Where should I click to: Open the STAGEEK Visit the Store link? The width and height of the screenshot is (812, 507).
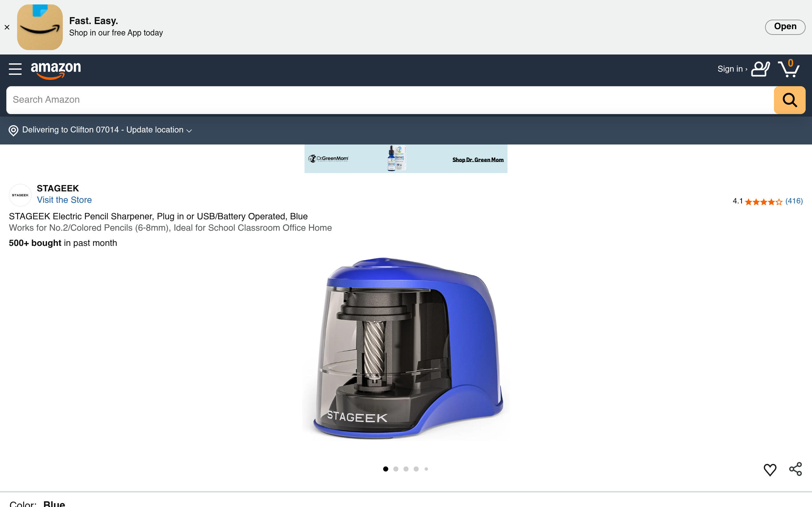click(x=64, y=200)
